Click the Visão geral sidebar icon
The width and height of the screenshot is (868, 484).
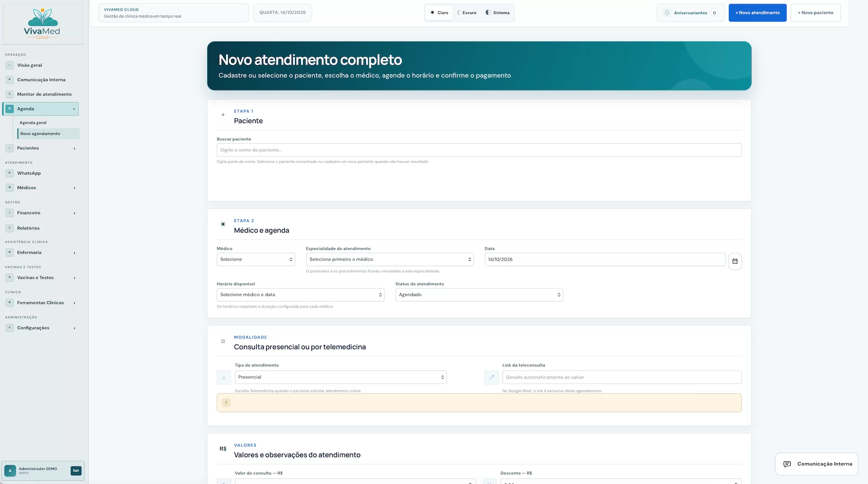coord(9,65)
